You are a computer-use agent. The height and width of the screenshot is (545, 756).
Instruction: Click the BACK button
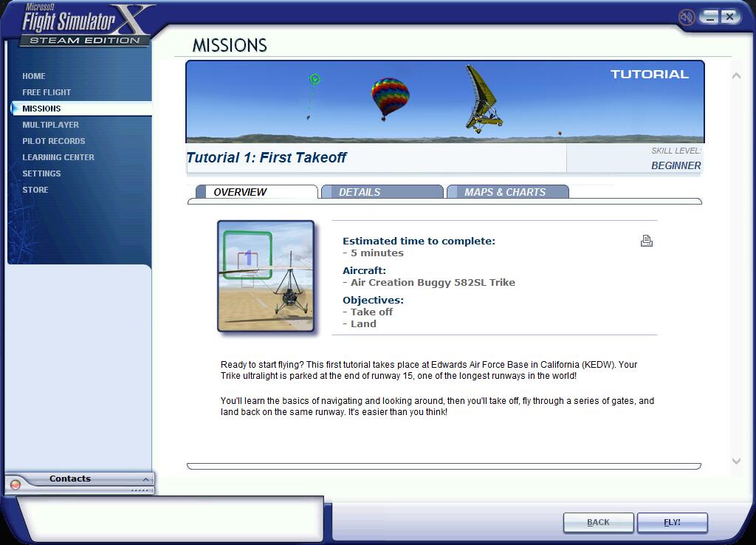(x=598, y=522)
